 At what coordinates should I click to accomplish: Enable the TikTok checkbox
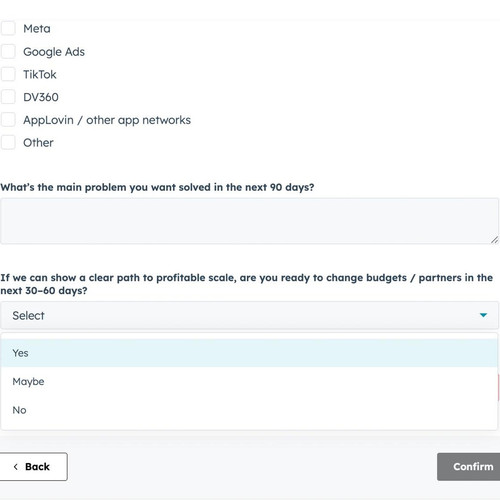tap(8, 74)
